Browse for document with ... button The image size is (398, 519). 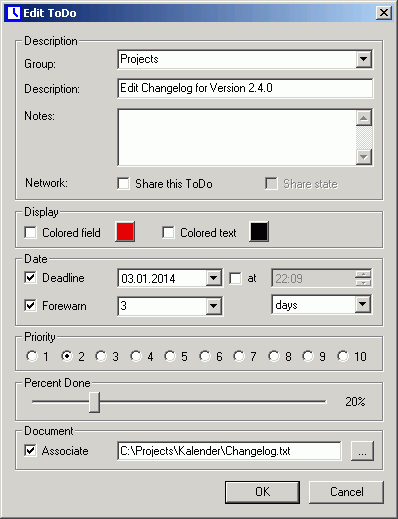(362, 451)
